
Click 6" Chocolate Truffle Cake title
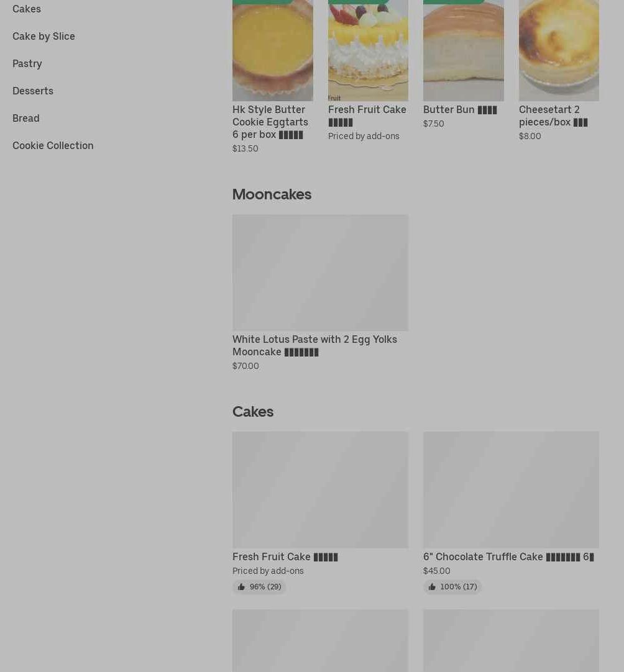coord(508,556)
